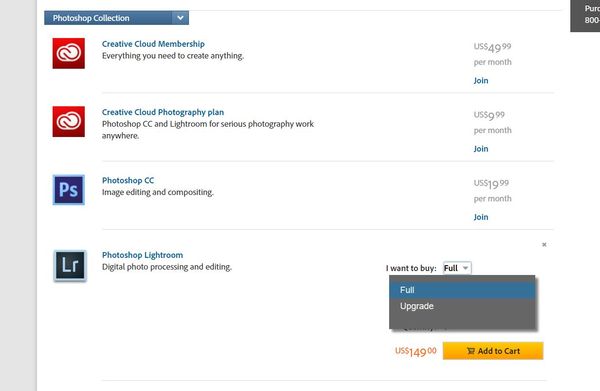This screenshot has height=391, width=600.
Task: Close the Lightroom purchase options panel
Action: (x=544, y=244)
